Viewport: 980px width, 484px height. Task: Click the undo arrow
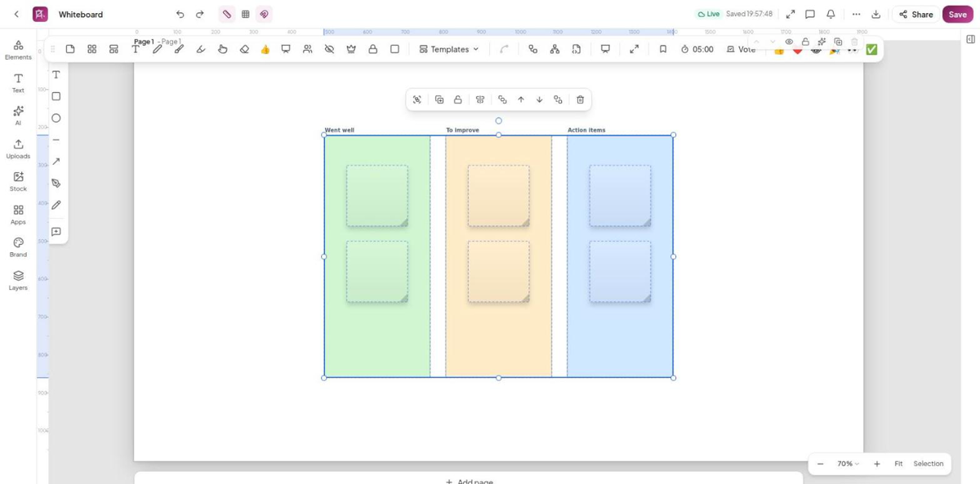pyautogui.click(x=180, y=14)
